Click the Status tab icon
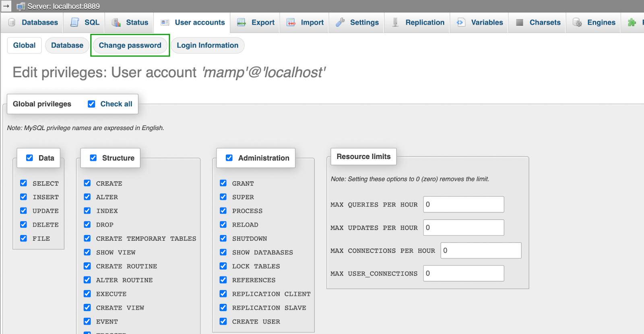Viewport: 644px width, 334px height. [x=116, y=23]
